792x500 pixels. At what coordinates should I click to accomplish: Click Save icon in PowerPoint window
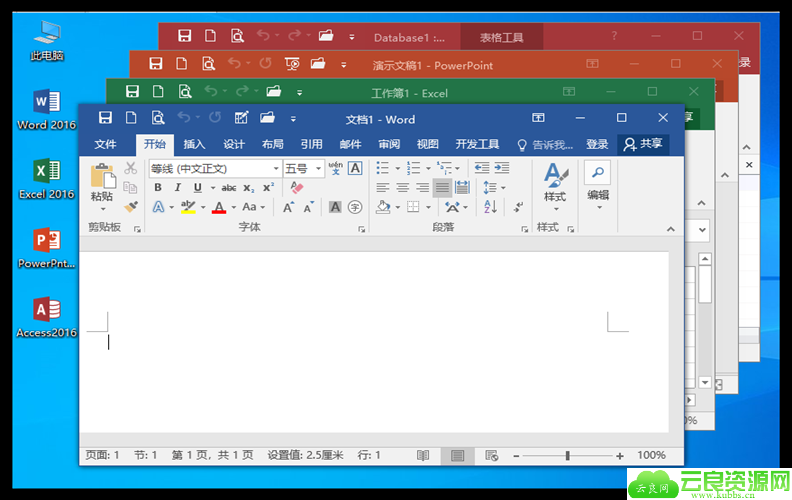coord(156,64)
